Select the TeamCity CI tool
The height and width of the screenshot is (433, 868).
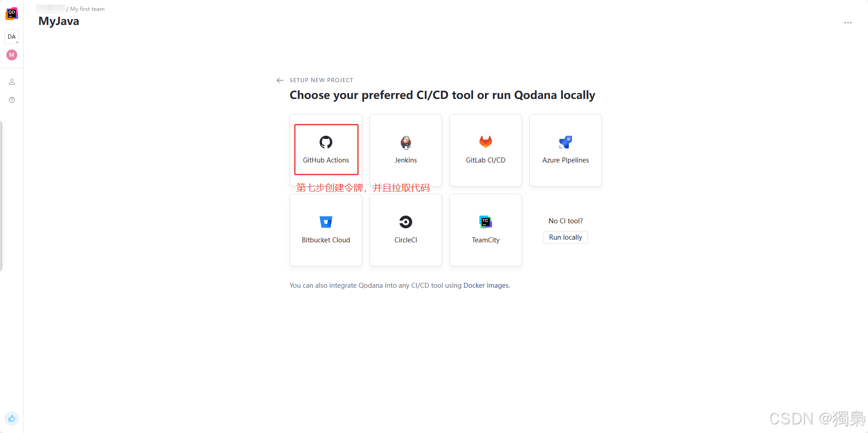tap(485, 230)
